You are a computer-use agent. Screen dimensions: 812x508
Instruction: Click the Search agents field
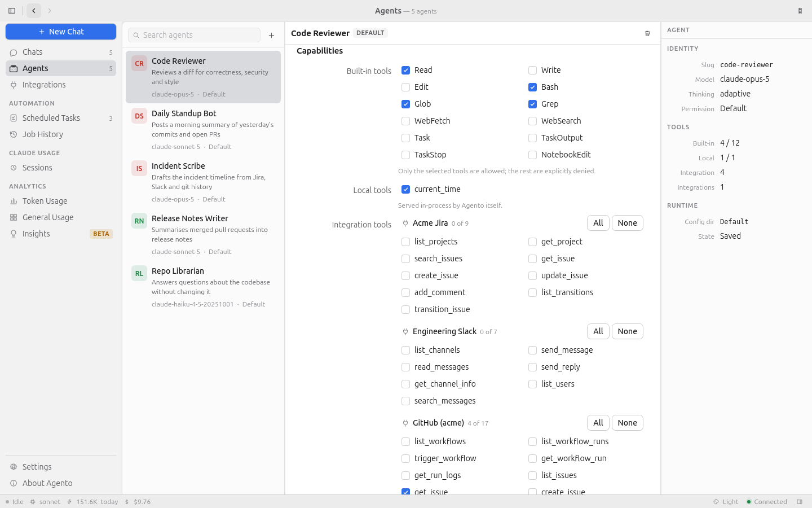coord(195,35)
